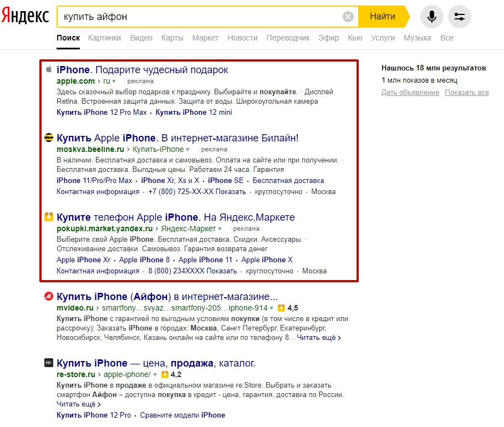Expand the dropdown arrow next to pokupki.market.yandex.ru path
This screenshot has width=504, height=427.
220,229
